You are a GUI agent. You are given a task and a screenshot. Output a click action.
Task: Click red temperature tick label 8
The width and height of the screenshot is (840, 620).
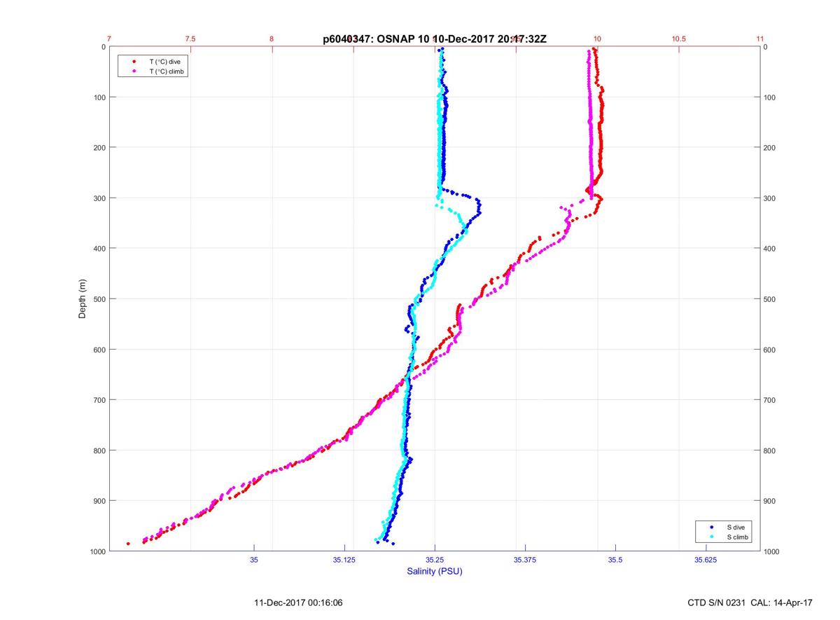(x=272, y=39)
